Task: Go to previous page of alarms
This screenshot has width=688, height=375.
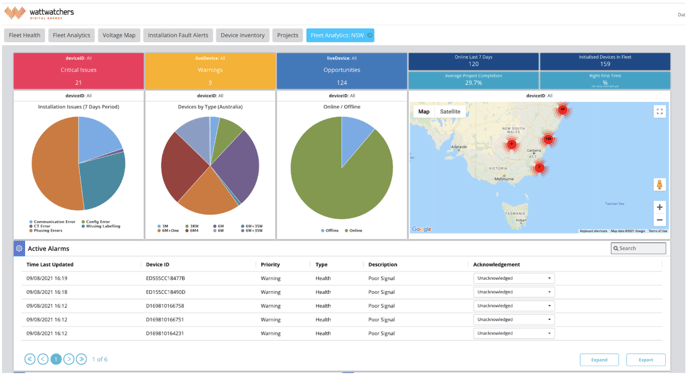Action: tap(43, 359)
